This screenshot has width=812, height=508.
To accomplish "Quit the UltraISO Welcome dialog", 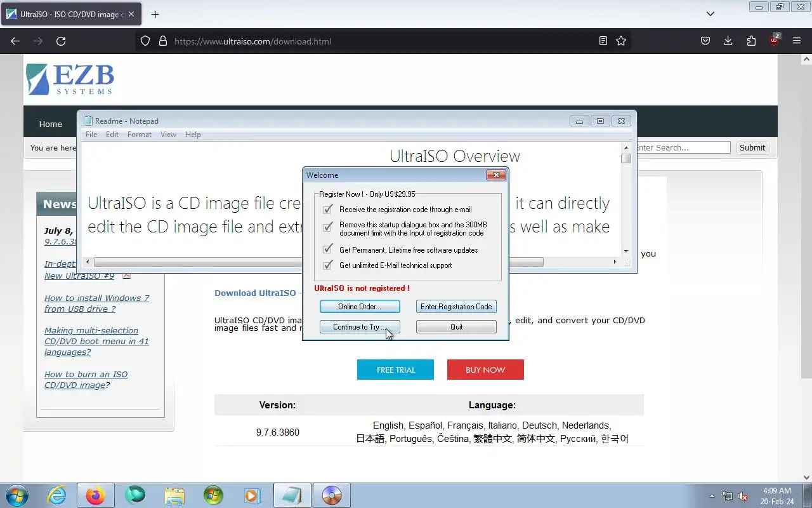I will click(456, 327).
